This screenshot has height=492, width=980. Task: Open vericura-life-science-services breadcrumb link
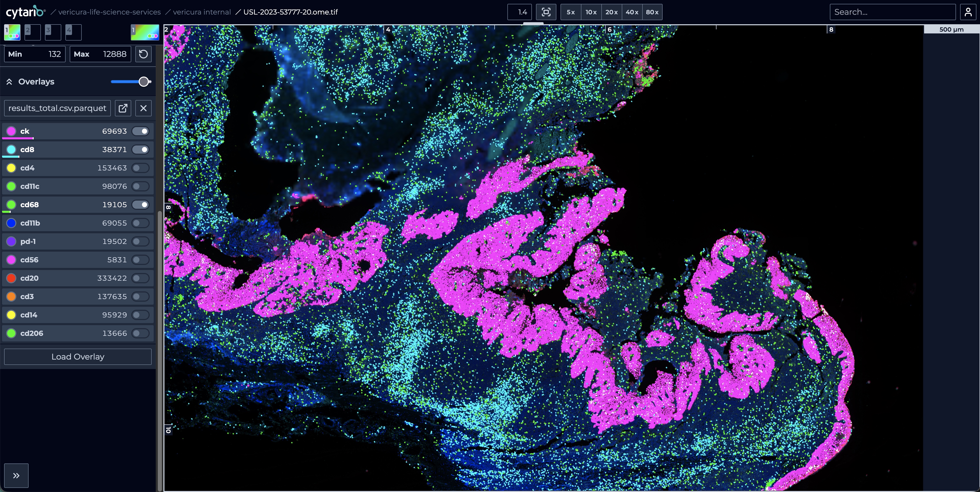click(109, 12)
